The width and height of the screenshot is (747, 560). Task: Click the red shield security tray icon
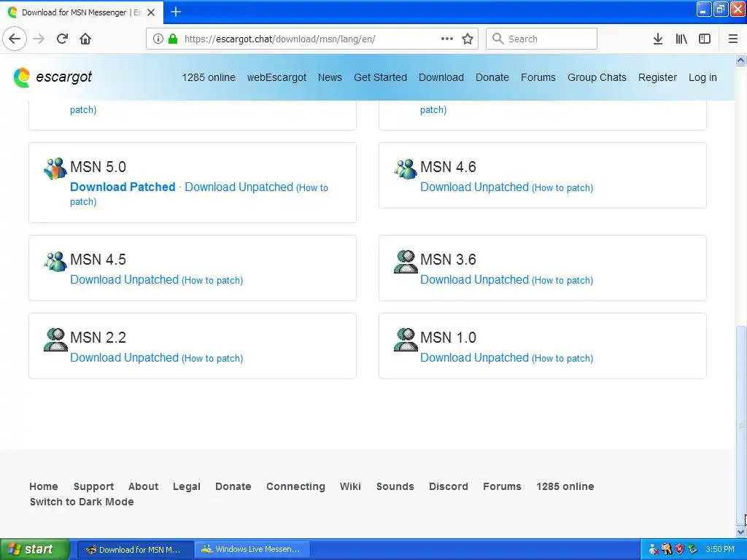pos(679,549)
